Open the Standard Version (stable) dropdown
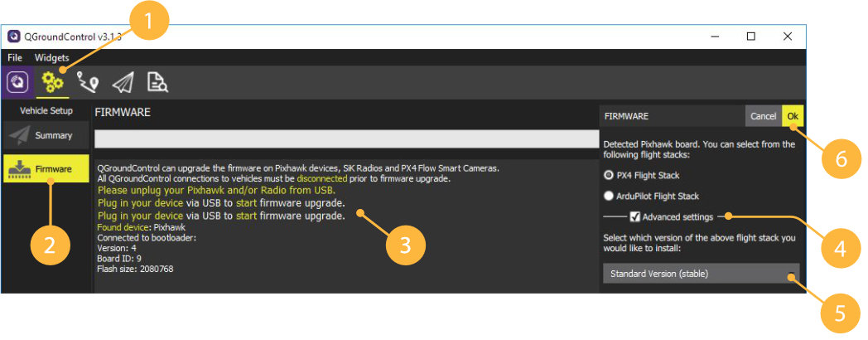Screen dimensions: 868x340 tap(701, 274)
